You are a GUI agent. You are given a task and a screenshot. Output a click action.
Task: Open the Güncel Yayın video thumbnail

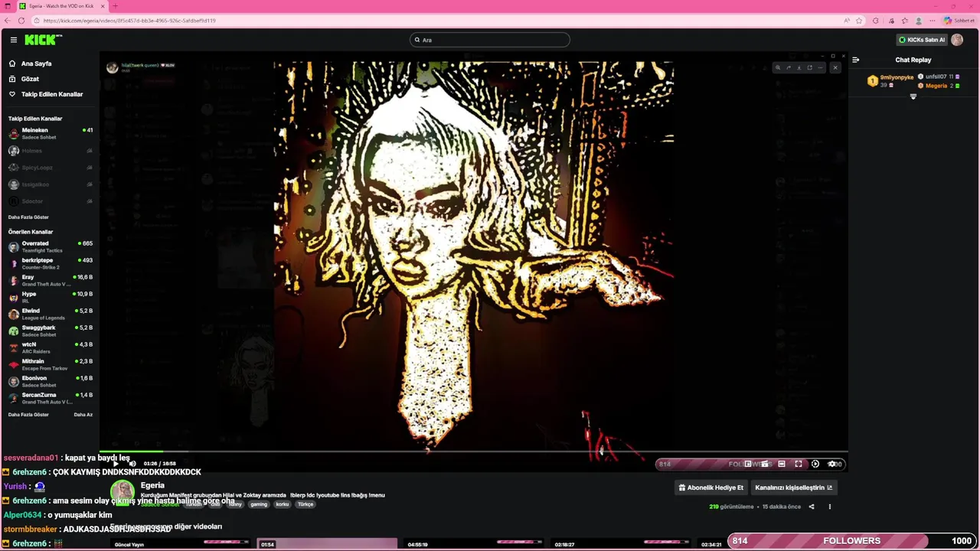[x=180, y=544]
